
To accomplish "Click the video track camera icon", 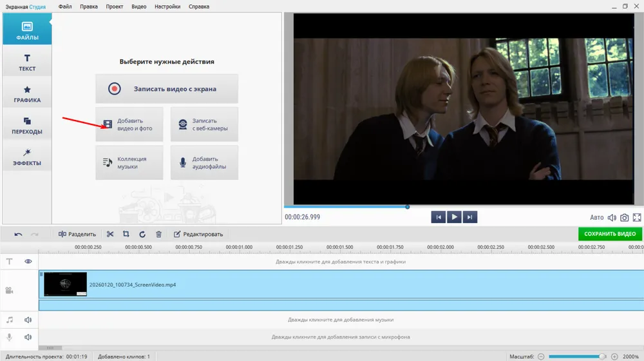I will coord(9,290).
